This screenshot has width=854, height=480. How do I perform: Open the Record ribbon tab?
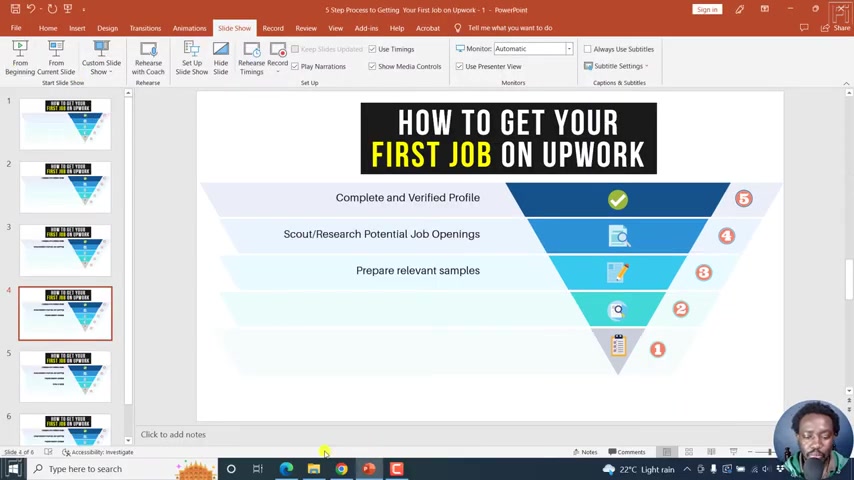pos(273,28)
